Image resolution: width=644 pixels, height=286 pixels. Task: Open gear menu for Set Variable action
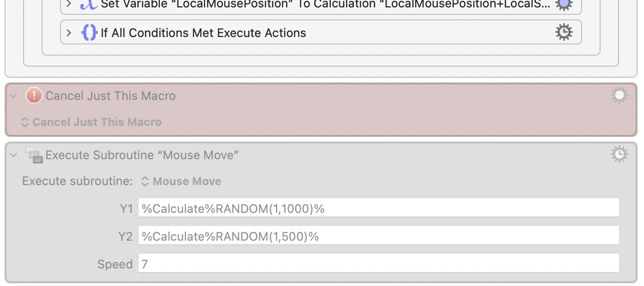tap(563, 4)
